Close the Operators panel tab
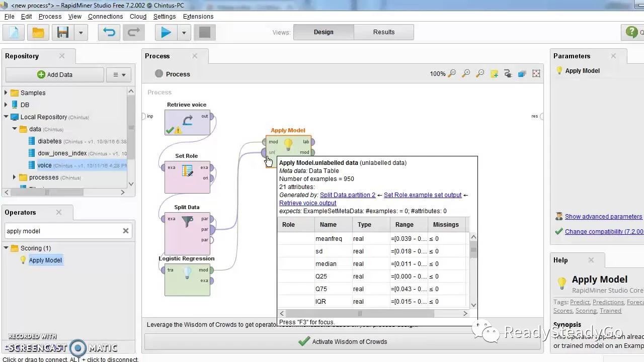This screenshot has height=362, width=644. (x=59, y=212)
